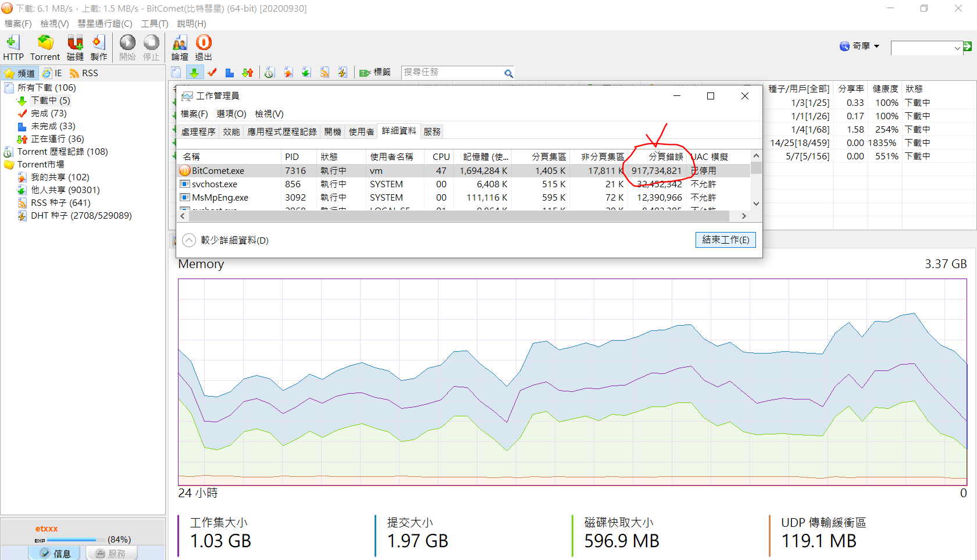977x560 pixels.
Task: Select 完成 (73) in sidebar
Action: pos(49,113)
